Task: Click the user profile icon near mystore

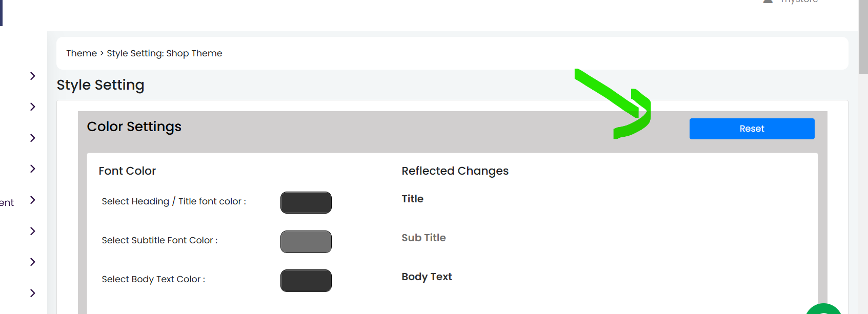Action: [x=768, y=2]
